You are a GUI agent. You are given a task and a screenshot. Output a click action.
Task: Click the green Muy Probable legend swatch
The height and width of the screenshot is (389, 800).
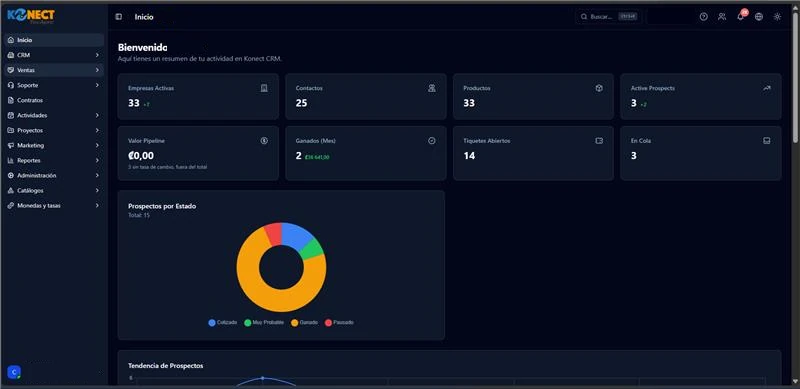pyautogui.click(x=247, y=323)
